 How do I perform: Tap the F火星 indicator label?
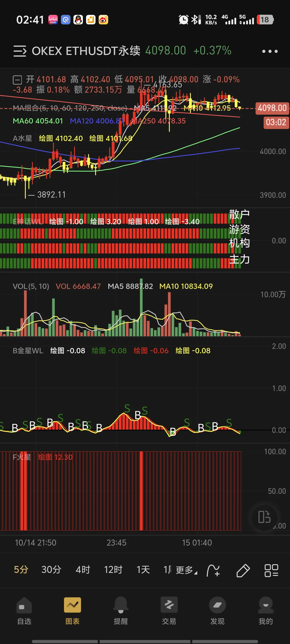(x=22, y=457)
